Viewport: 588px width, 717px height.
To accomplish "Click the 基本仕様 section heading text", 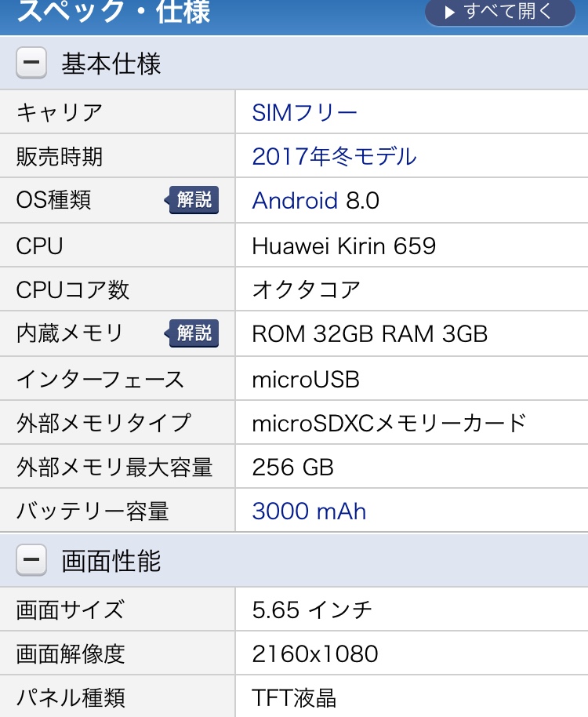I will [x=111, y=64].
